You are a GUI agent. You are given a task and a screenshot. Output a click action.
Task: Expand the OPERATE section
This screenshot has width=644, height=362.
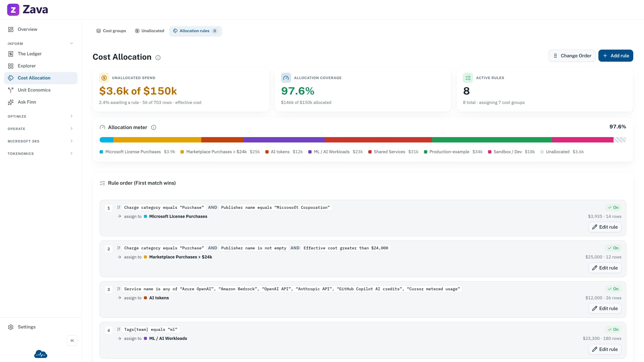tap(40, 129)
